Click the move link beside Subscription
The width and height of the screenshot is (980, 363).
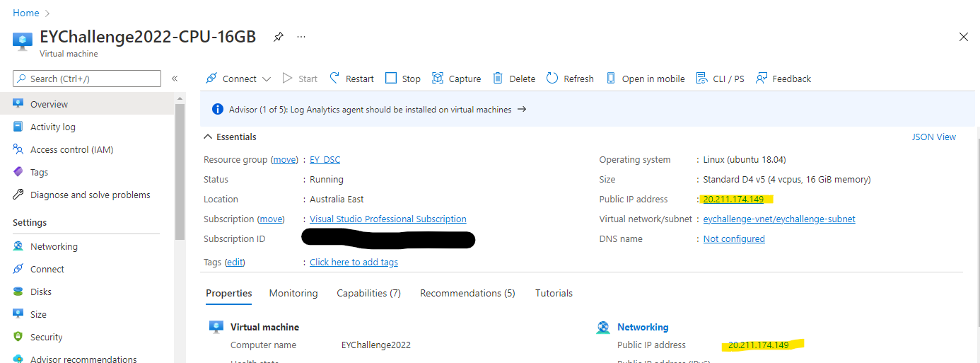tap(272, 219)
